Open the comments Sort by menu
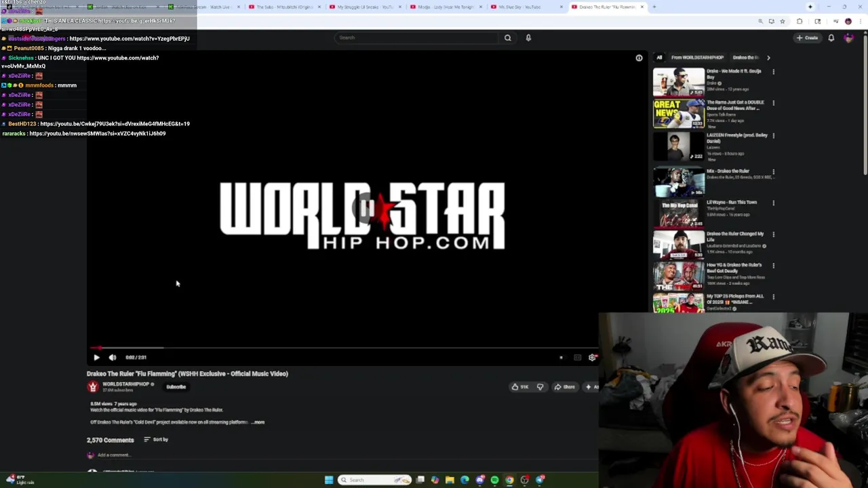The image size is (868, 488). (x=156, y=440)
